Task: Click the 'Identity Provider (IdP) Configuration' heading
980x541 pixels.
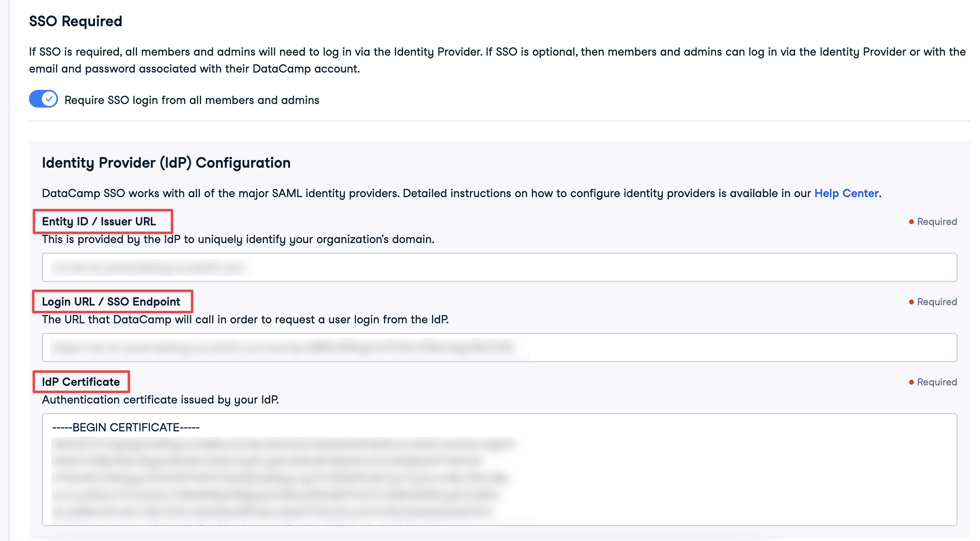Action: tap(166, 163)
